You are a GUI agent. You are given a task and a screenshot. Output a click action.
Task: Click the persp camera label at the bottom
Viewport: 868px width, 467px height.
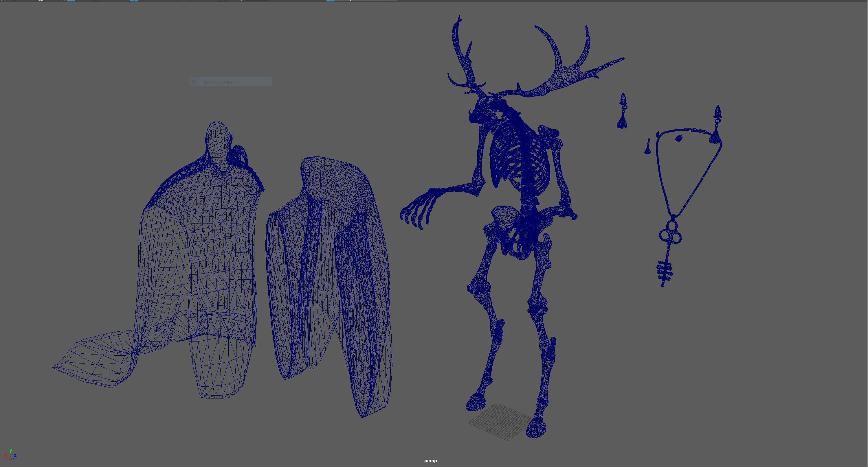click(430, 461)
